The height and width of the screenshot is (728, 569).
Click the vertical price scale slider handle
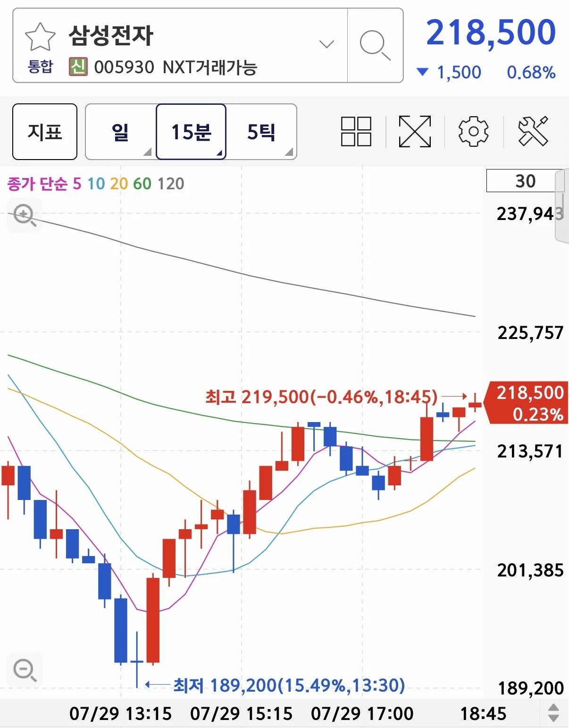coord(562,207)
